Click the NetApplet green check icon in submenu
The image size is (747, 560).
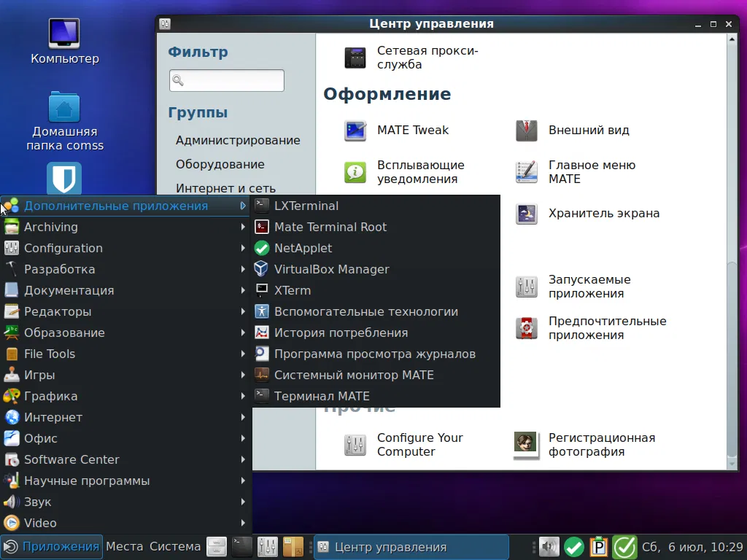click(262, 248)
